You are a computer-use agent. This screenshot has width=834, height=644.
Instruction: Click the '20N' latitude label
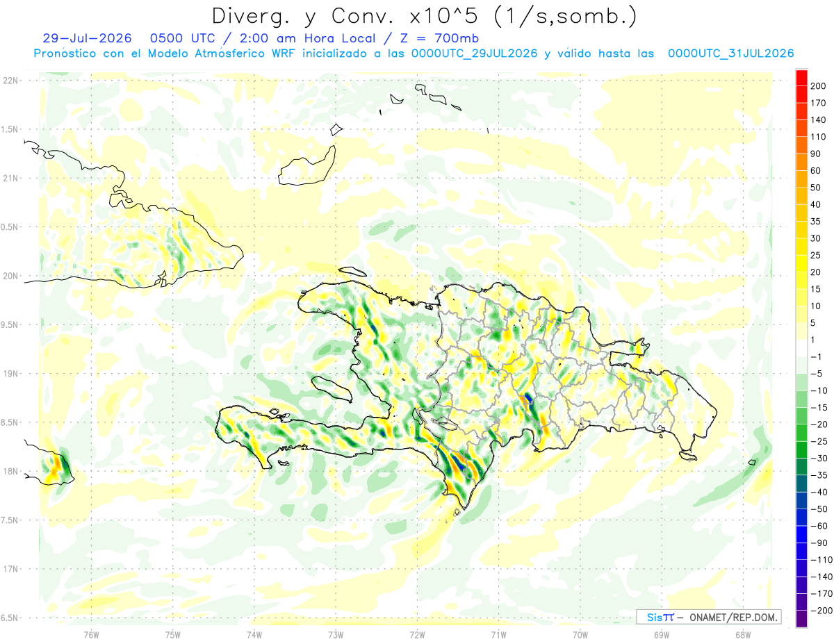[x=10, y=276]
